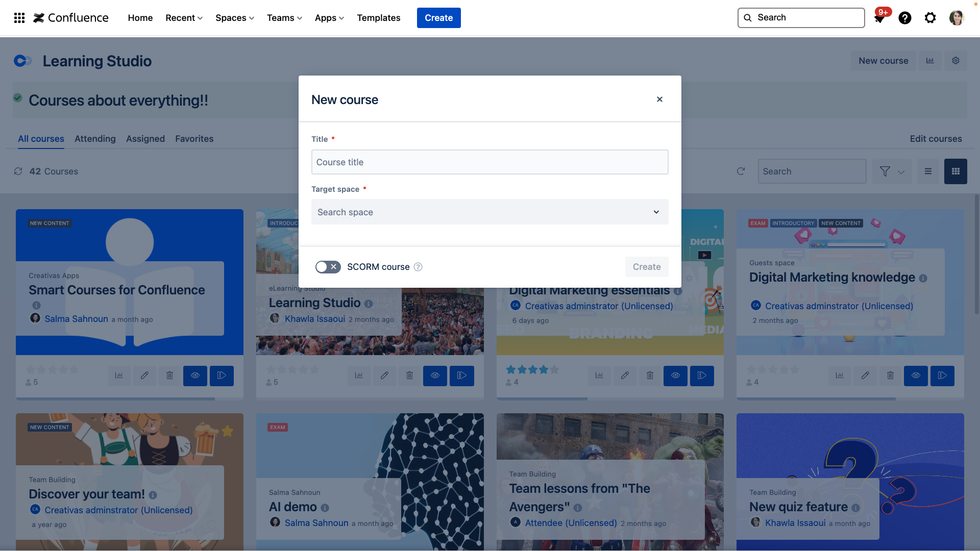Preview Digital Marketing essentials via eye icon

(675, 375)
